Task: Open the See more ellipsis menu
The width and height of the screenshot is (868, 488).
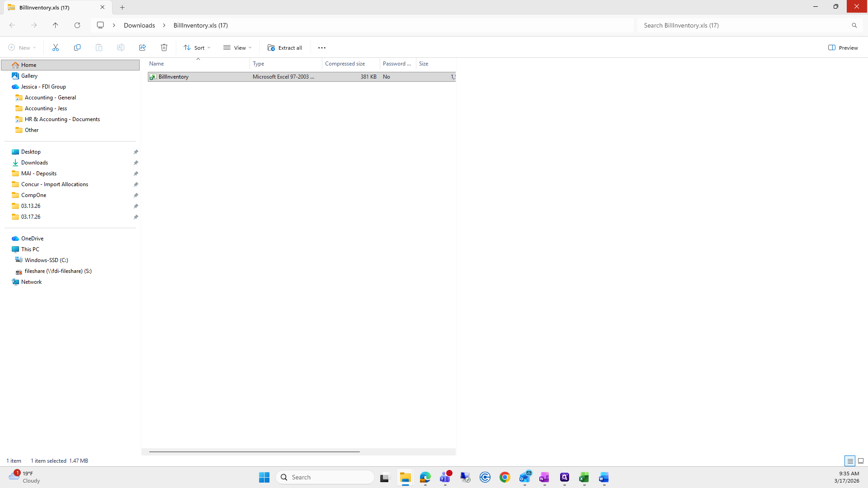Action: click(x=322, y=47)
